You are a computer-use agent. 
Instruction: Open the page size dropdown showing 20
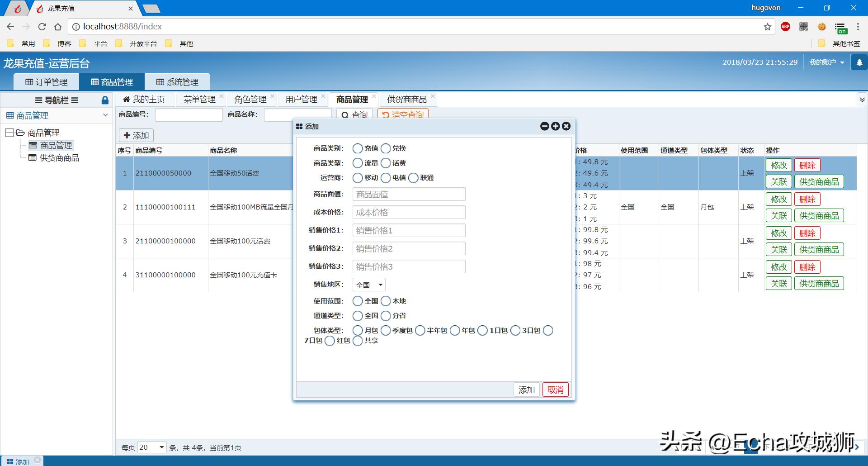152,447
